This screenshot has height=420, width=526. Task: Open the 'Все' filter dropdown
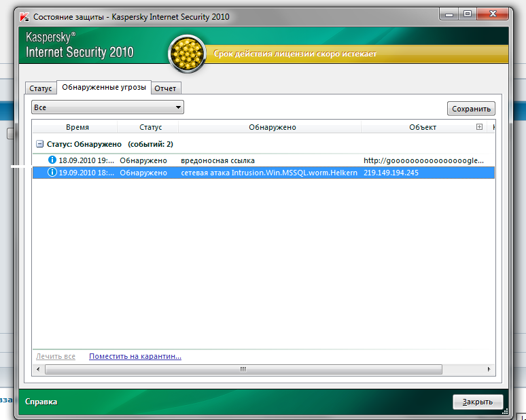107,107
